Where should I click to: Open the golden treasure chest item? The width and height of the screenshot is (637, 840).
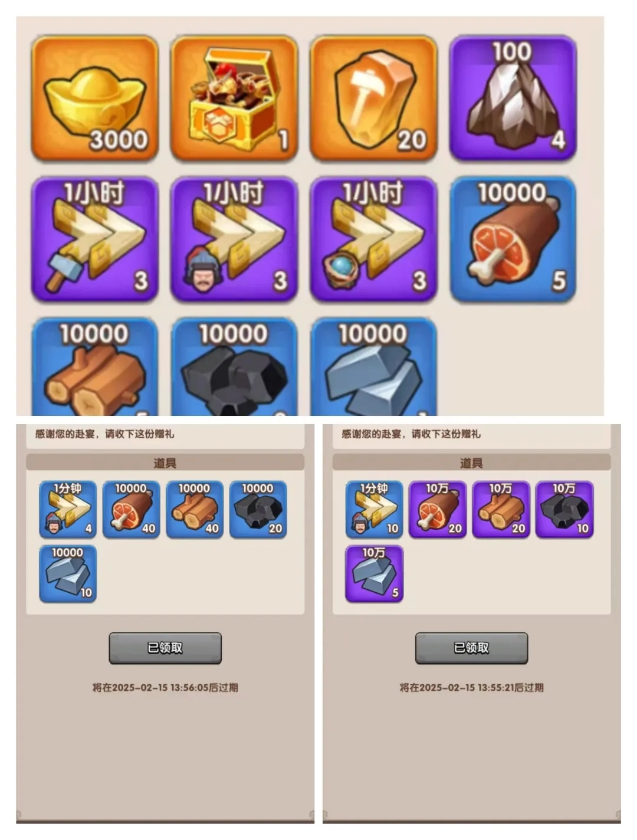point(234,98)
